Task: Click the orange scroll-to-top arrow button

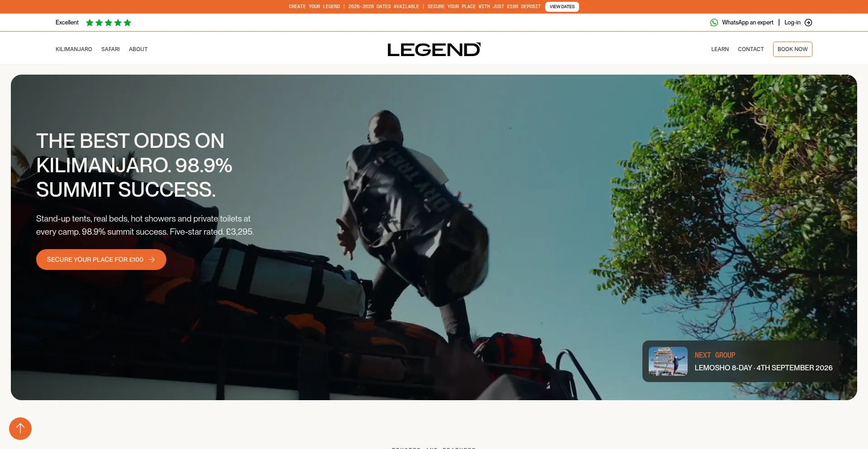Action: coord(20,429)
